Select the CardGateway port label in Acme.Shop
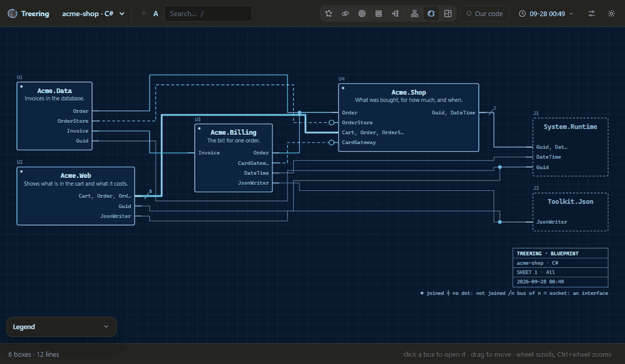This screenshot has width=625, height=364. (359, 142)
